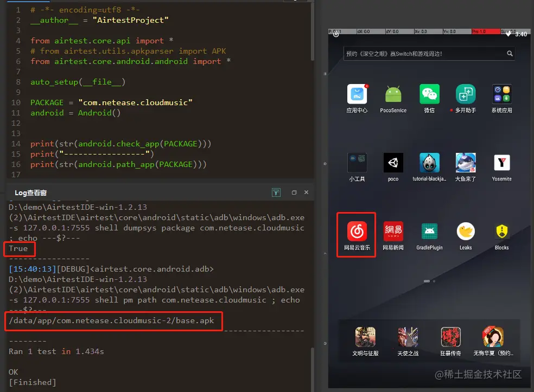534x392 pixels.
Task: Click '__author__' line in the editor
Action: [x=99, y=20]
